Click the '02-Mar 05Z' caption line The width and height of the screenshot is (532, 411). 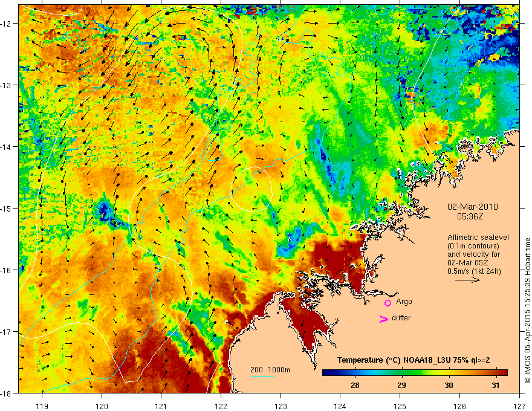(468, 263)
